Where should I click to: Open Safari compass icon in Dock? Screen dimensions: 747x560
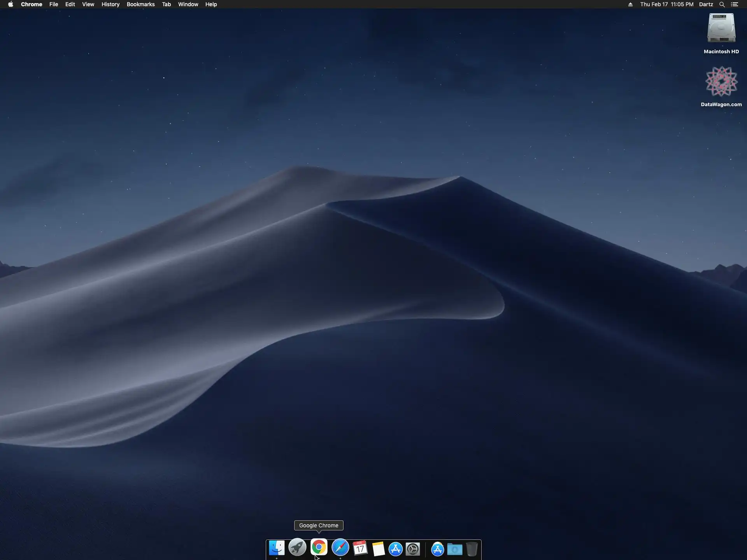click(340, 548)
